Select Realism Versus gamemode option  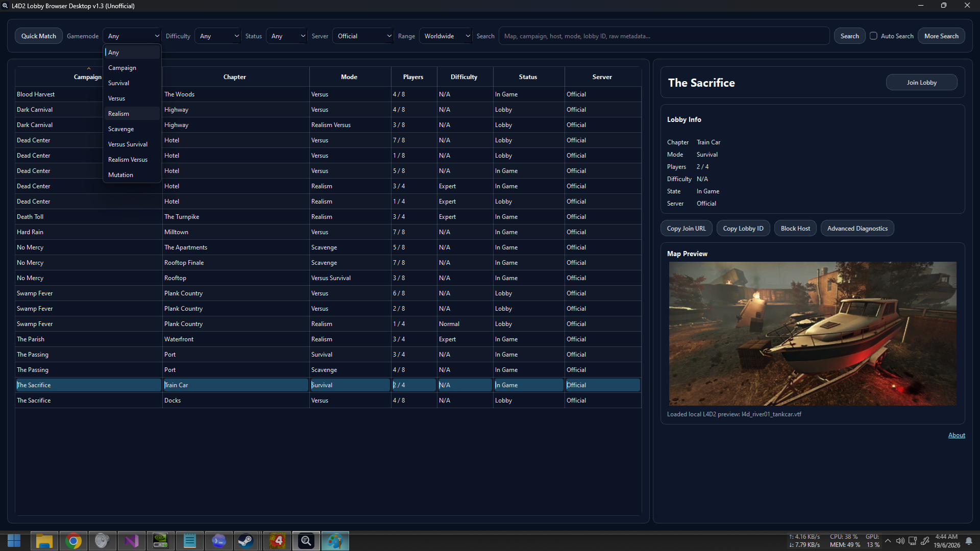(132, 159)
